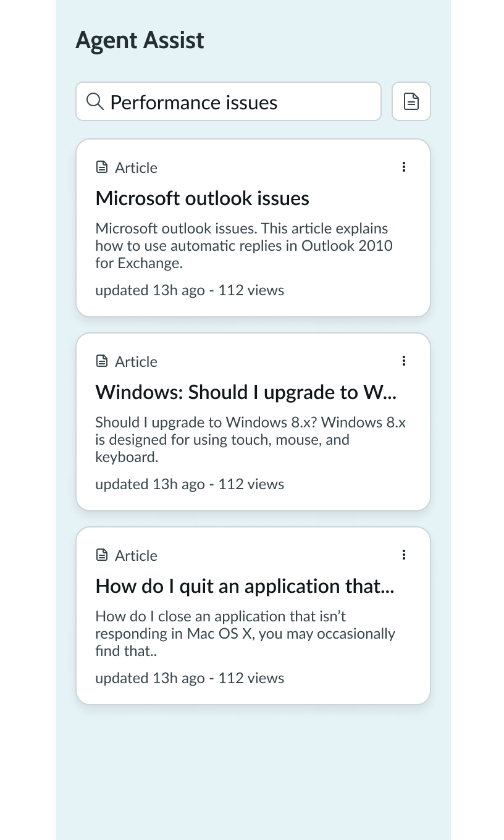Click the Mac OS X not responding description
Image resolution: width=504 pixels, height=840 pixels.
click(x=245, y=634)
